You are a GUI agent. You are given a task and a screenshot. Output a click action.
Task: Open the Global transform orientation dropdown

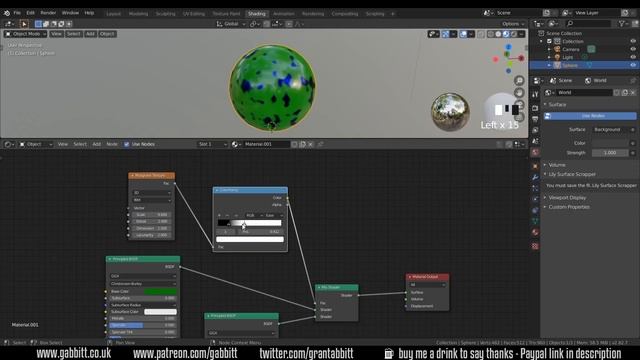point(231,24)
